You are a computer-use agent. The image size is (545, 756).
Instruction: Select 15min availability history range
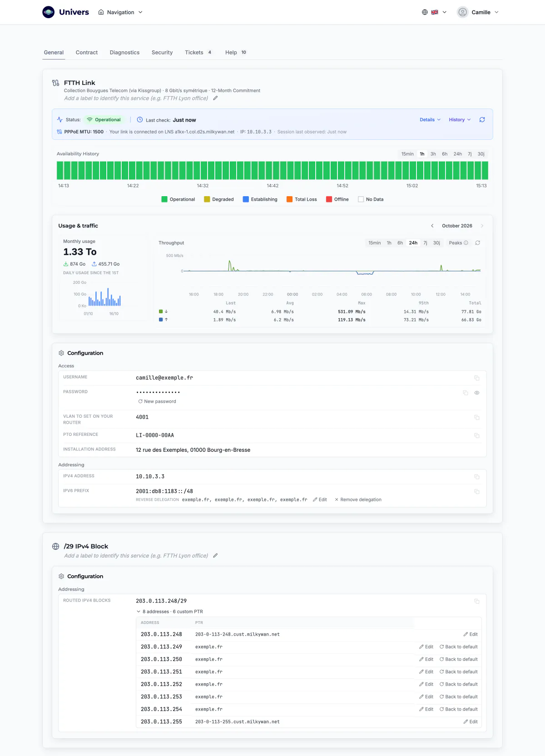407,154
